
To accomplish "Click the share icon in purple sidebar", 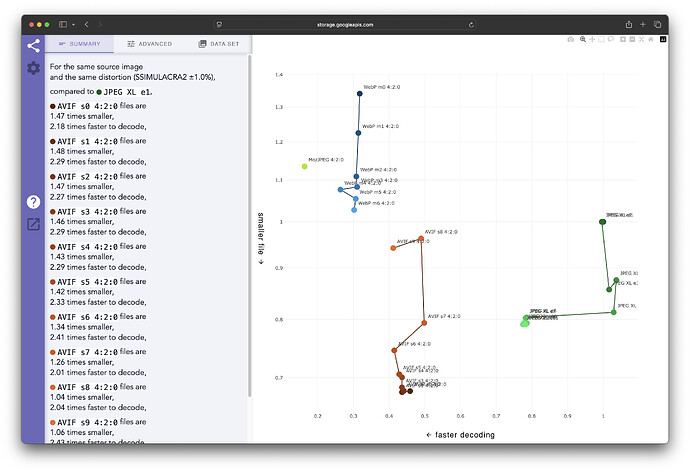I will pos(33,46).
